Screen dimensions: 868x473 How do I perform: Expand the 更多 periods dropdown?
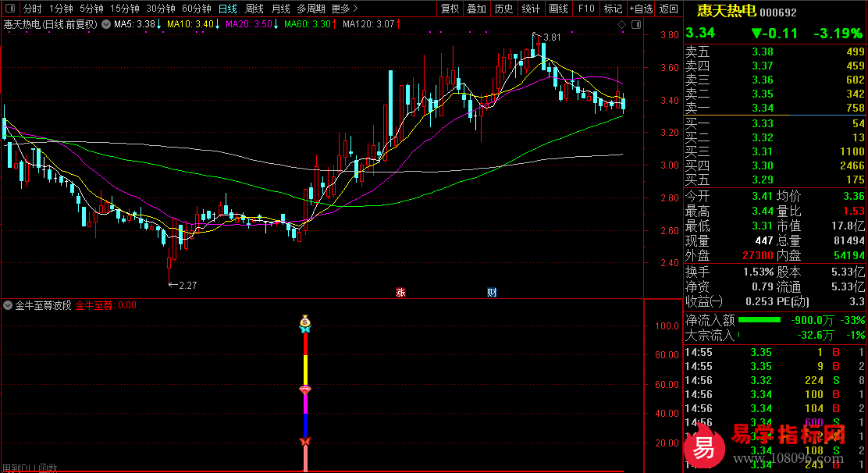point(344,9)
